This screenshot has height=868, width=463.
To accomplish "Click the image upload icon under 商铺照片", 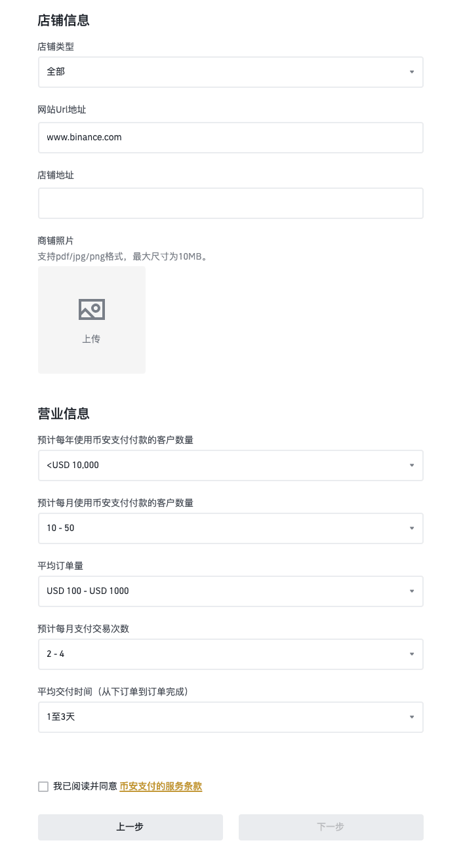I will [x=92, y=309].
